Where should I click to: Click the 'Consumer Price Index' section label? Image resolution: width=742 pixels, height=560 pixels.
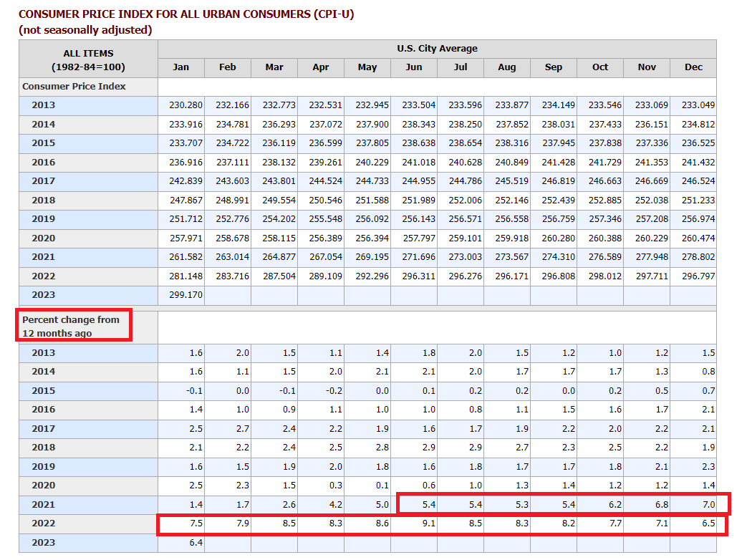(74, 87)
